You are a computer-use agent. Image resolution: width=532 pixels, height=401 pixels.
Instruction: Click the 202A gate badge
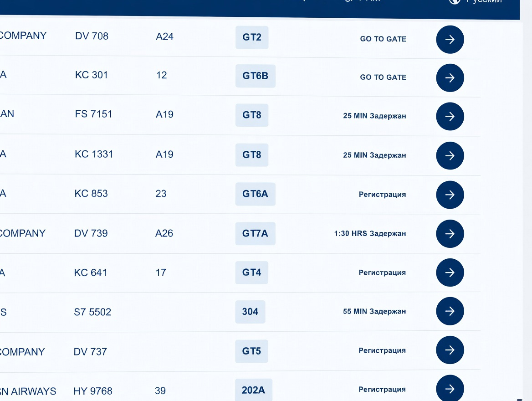(253, 390)
